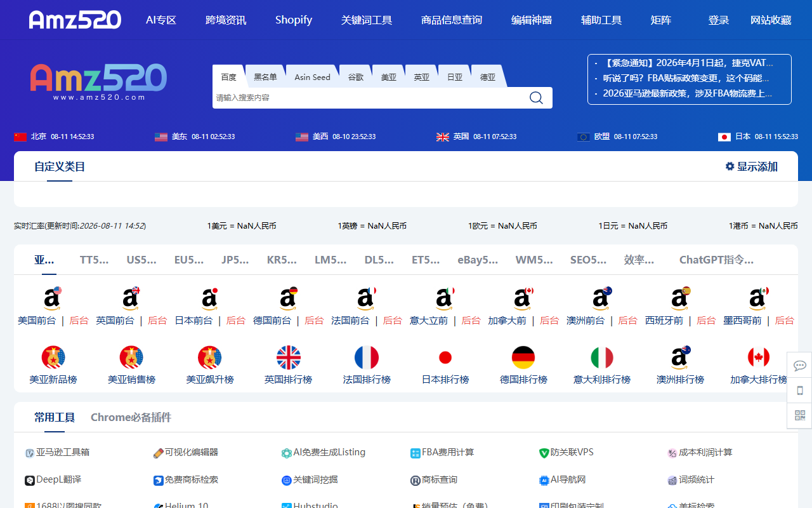The image size is (812, 508).
Task: Click the Amz520 logo in the top navigation
Action: tap(75, 20)
